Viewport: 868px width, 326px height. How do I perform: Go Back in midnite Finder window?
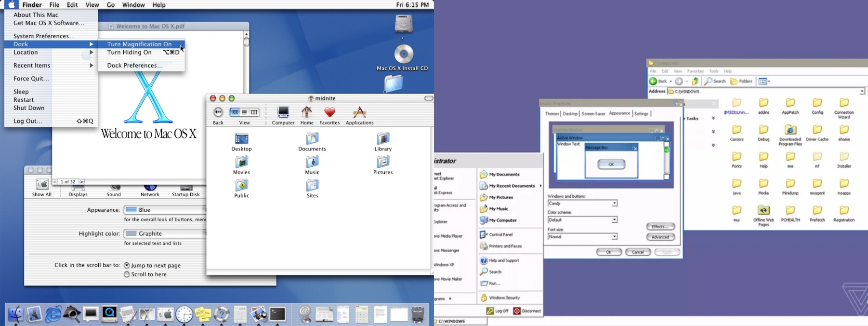(218, 116)
